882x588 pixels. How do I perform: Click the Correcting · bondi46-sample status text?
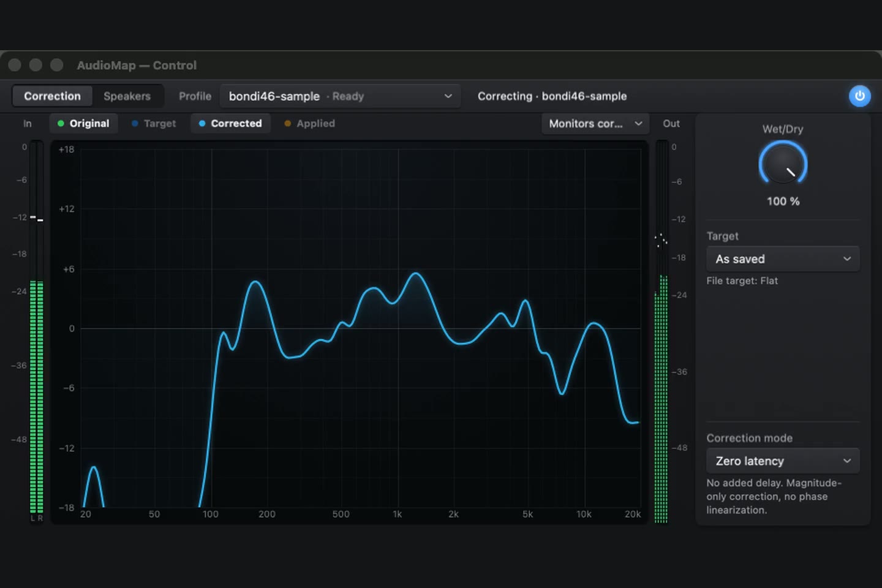point(552,96)
